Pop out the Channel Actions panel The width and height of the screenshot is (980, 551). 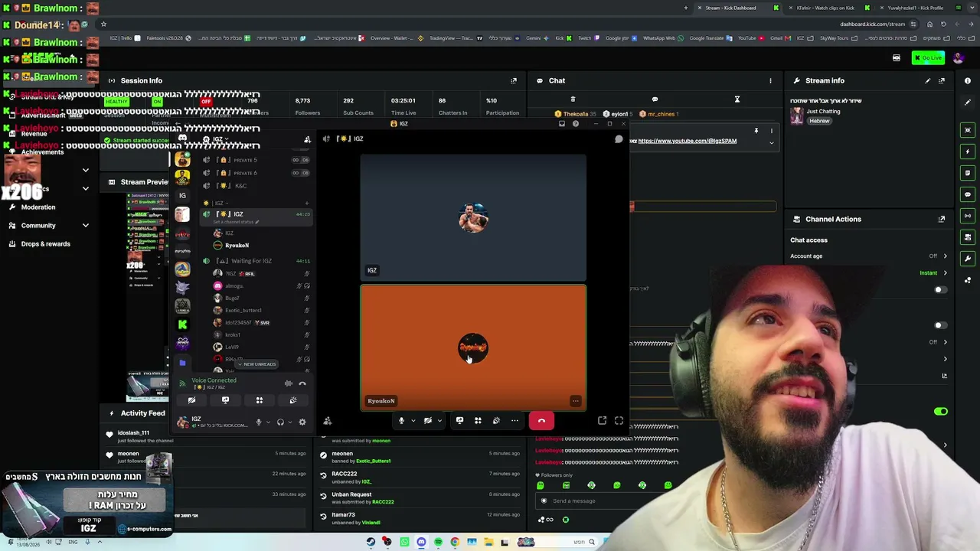[x=942, y=219]
